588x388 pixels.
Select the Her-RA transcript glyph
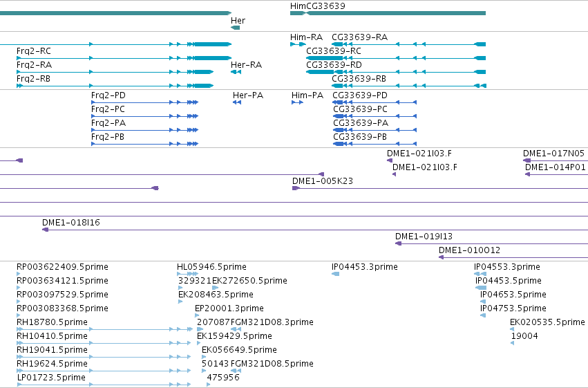pyautogui.click(x=236, y=72)
